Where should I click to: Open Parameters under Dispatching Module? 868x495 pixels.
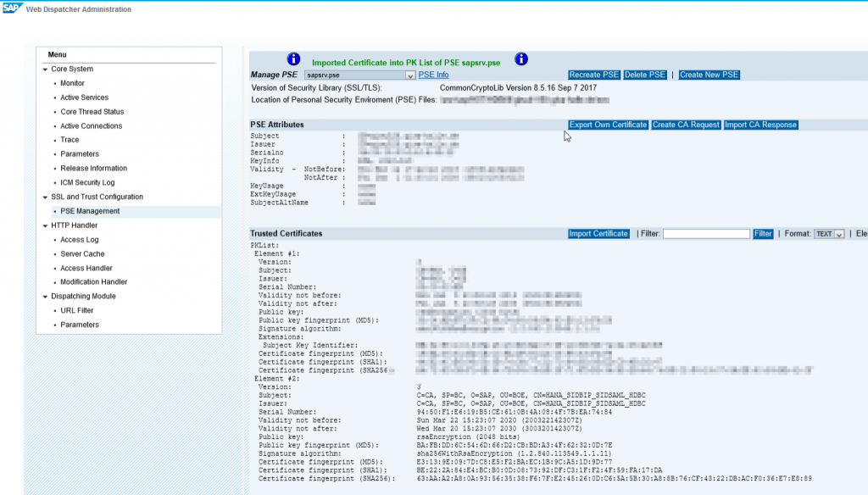coord(80,325)
